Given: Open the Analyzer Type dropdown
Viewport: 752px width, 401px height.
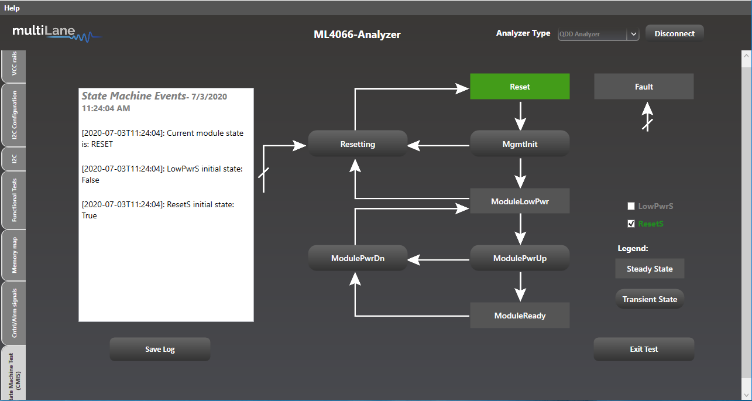Looking at the screenshot, I should tap(597, 34).
